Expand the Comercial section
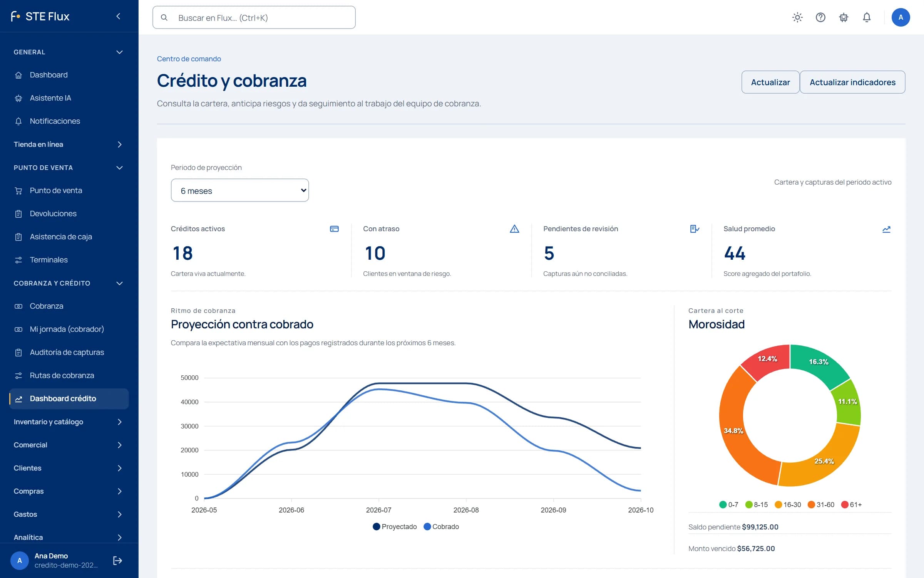The width and height of the screenshot is (924, 578). click(69, 445)
